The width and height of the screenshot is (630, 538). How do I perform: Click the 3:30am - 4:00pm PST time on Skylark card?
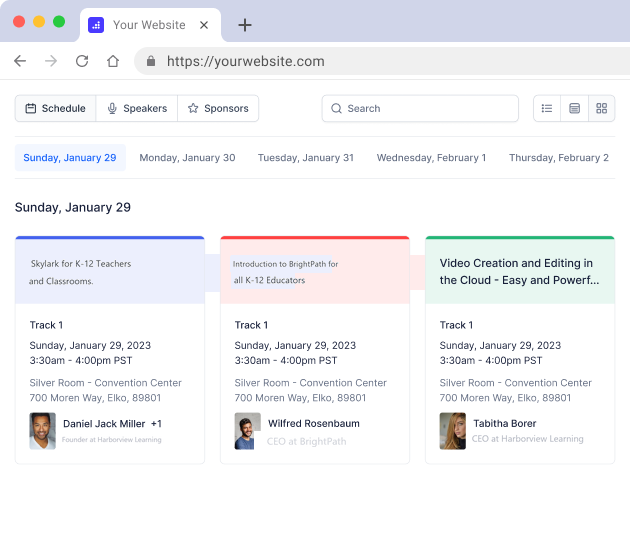coord(81,360)
